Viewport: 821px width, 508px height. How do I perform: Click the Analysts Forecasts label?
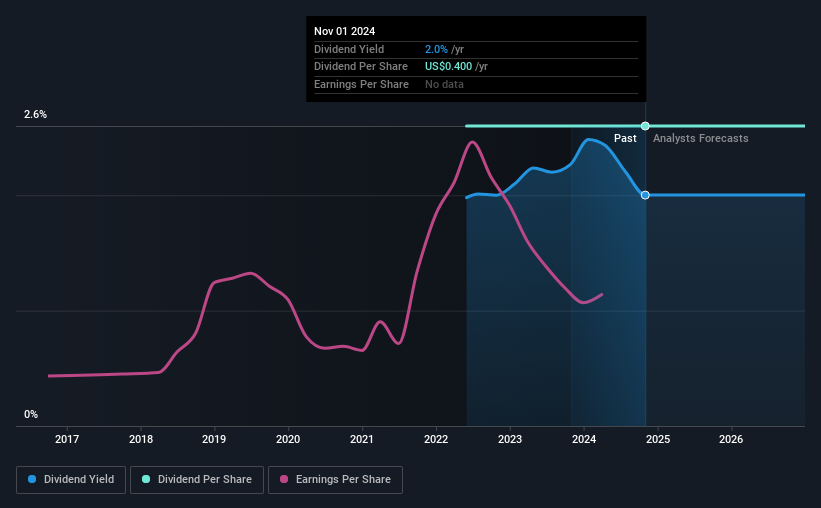tap(701, 138)
